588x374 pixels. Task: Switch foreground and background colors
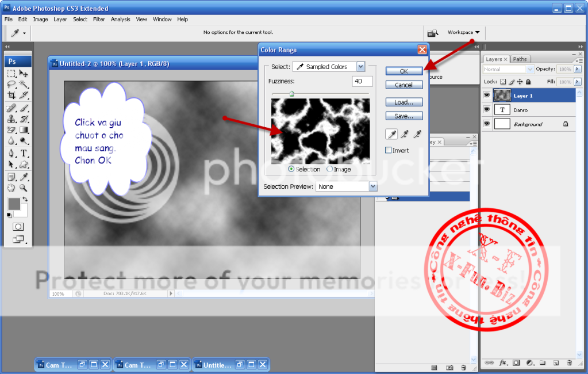[25, 199]
